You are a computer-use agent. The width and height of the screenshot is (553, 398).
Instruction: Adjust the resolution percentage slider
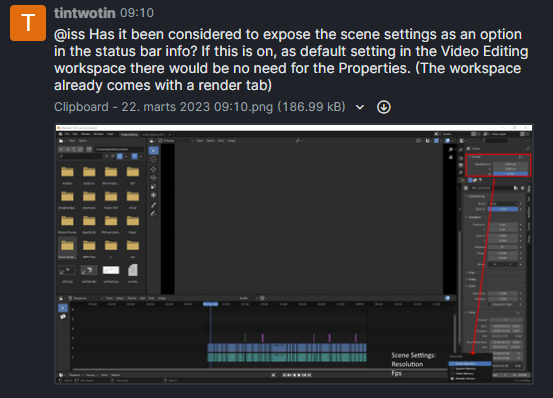tap(510, 173)
